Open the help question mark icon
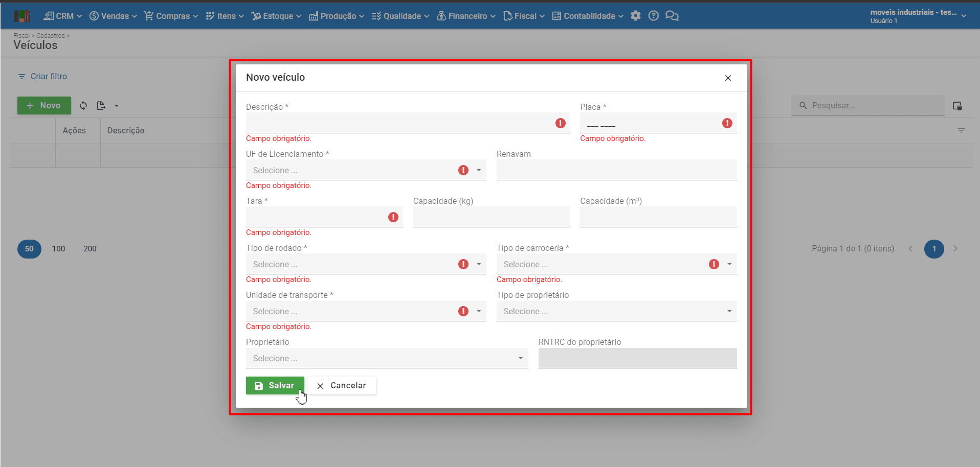980x467 pixels. click(653, 16)
